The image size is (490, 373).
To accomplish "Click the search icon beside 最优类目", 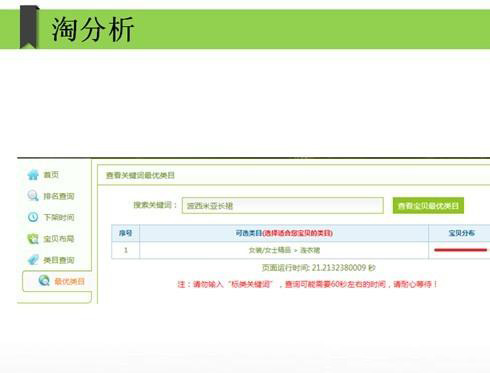I will 44,281.
